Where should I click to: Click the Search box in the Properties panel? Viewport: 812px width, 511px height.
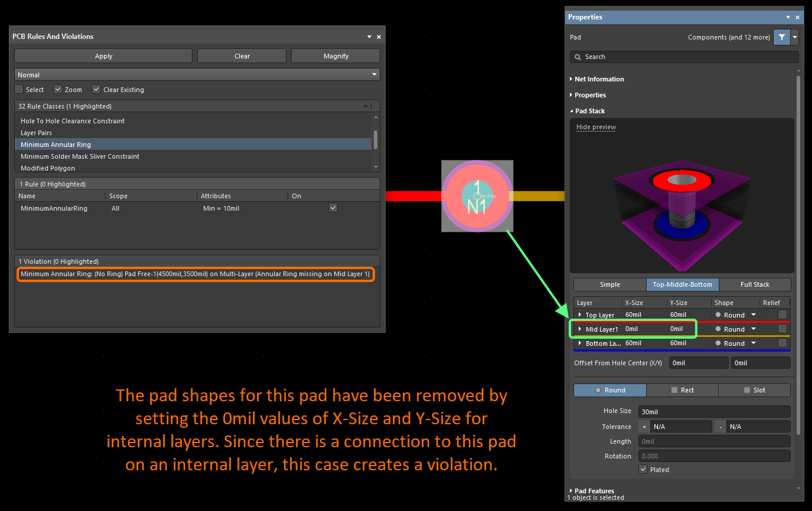click(x=684, y=57)
